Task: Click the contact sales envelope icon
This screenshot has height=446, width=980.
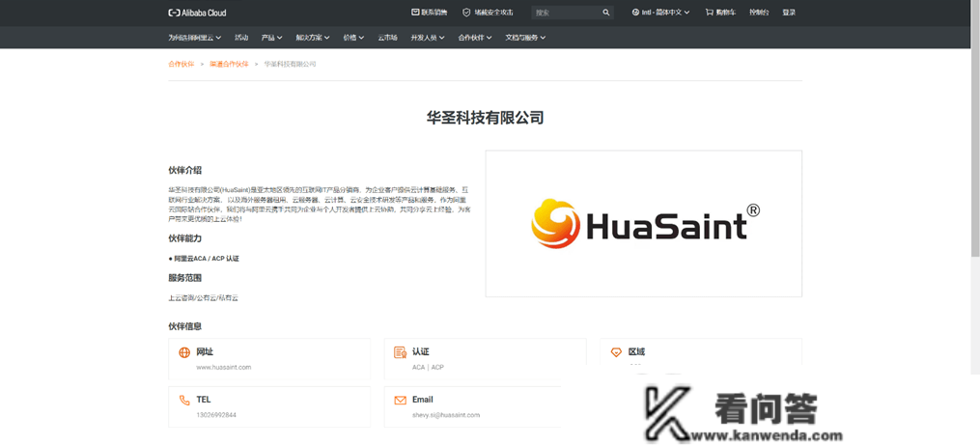Action: click(x=416, y=13)
